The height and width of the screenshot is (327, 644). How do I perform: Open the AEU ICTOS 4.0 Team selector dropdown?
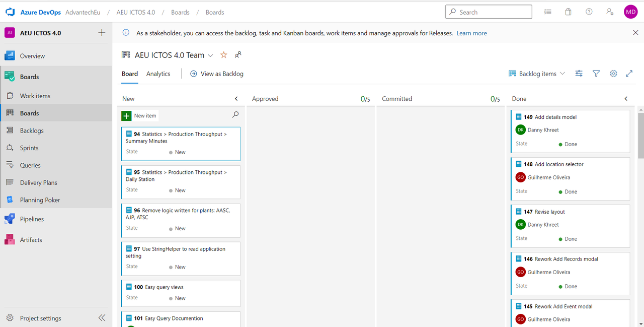click(x=210, y=55)
